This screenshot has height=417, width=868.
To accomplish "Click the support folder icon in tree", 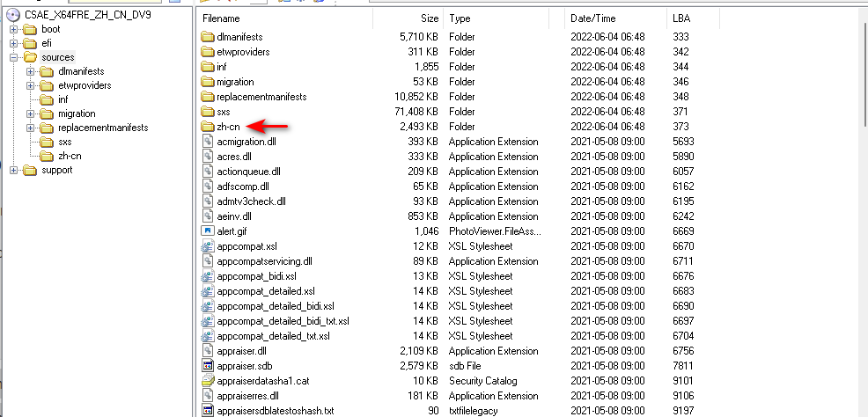I will (30, 171).
